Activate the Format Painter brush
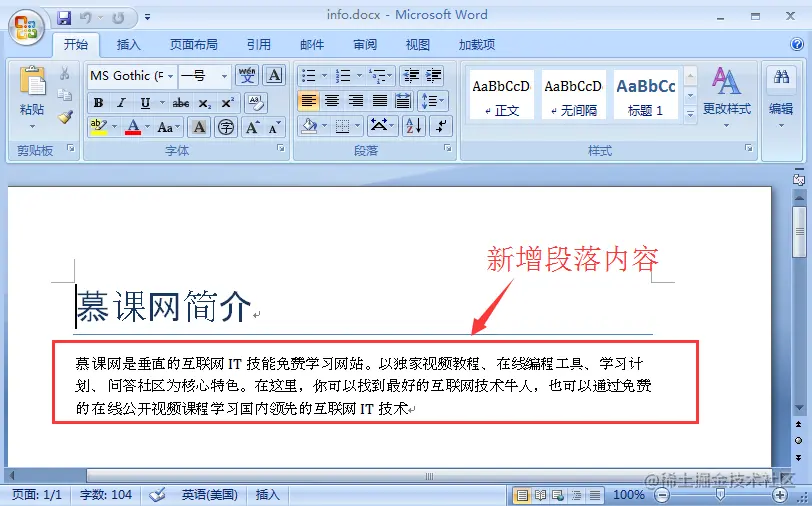Viewport: 812px width, 506px height. coord(65,117)
